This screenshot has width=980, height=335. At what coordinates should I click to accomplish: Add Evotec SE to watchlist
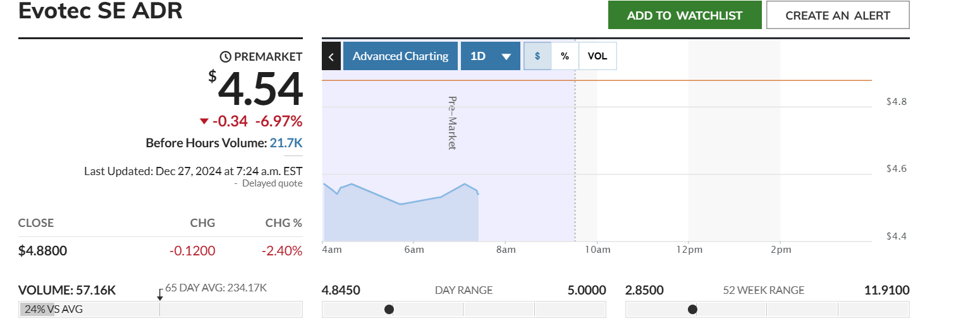[684, 15]
